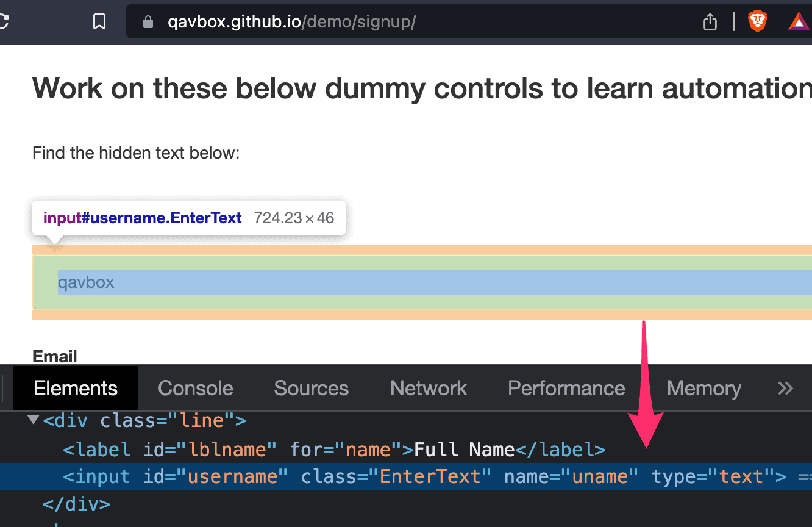Open additional DevTools panels via the chevron
This screenshot has width=812, height=527.
pyautogui.click(x=786, y=388)
